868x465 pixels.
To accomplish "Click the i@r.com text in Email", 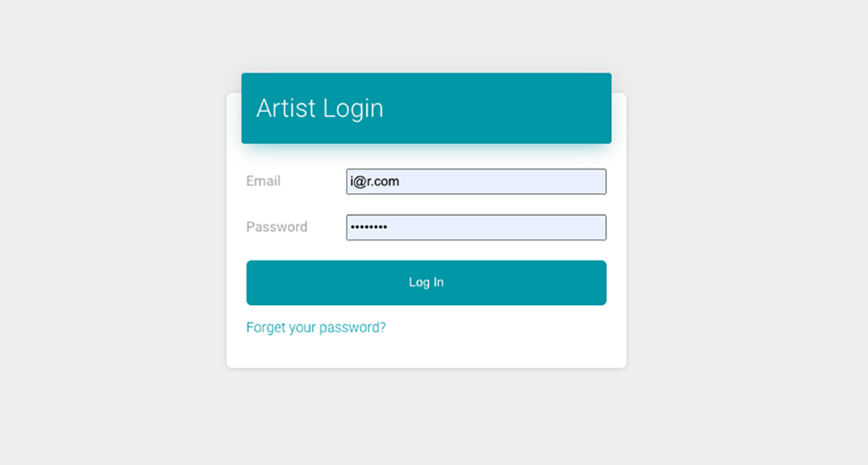I will pos(375,181).
